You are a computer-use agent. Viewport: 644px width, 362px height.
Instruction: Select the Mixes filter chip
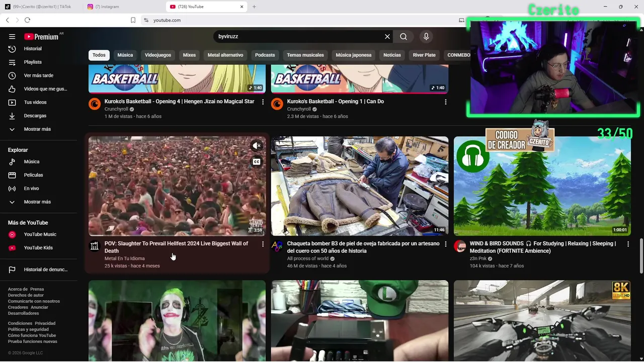189,55
